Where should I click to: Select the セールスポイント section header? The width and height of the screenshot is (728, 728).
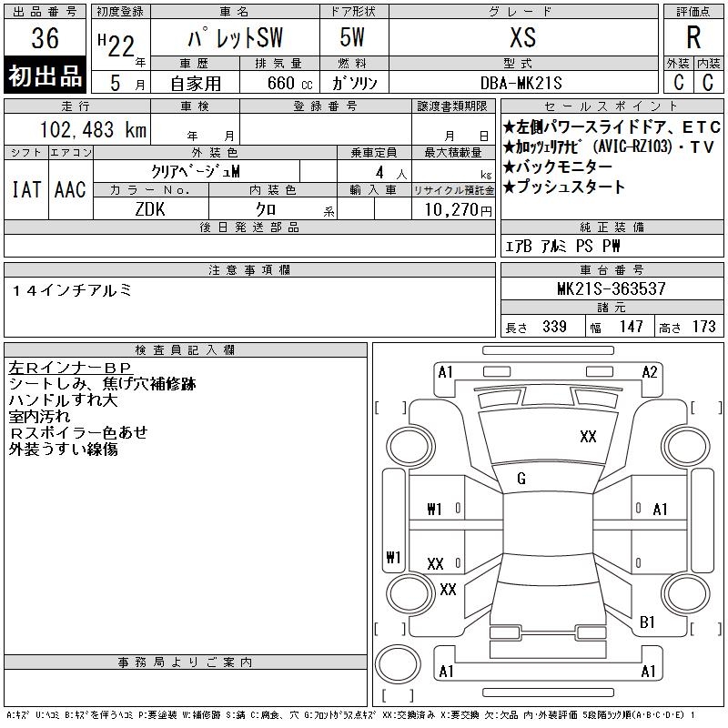click(612, 106)
